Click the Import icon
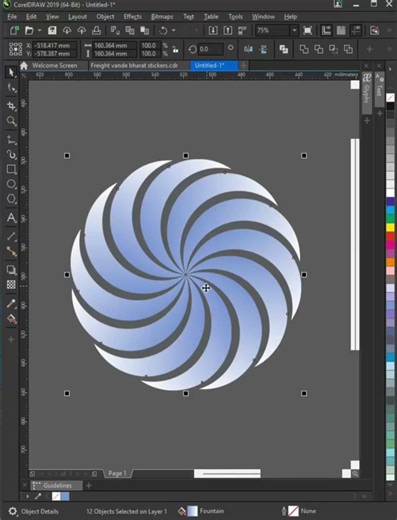Image resolution: width=397 pixels, height=520 pixels. [213, 31]
